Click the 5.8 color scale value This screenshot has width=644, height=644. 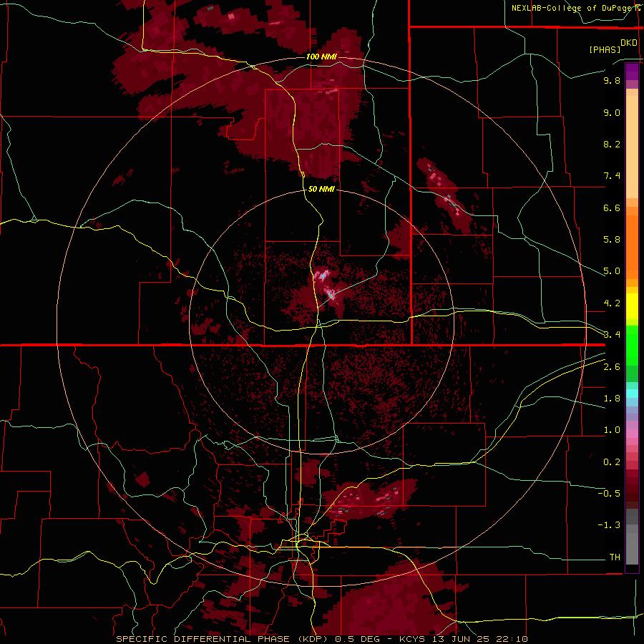(x=612, y=240)
